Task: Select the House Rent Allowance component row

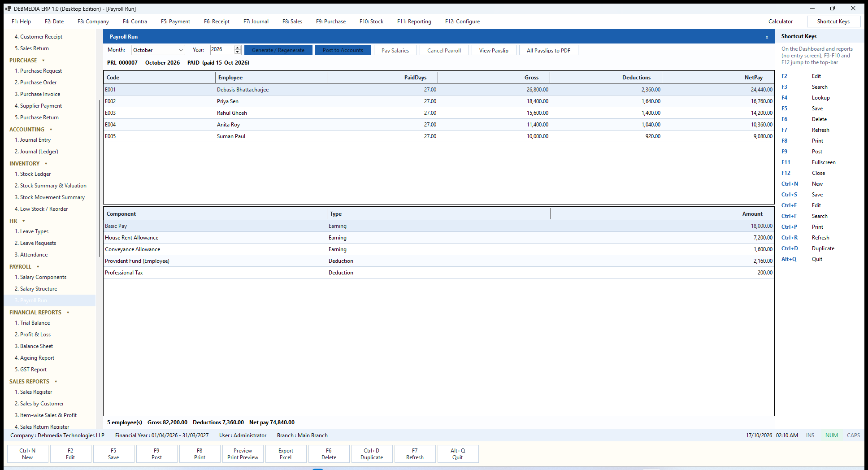Action: (438, 238)
